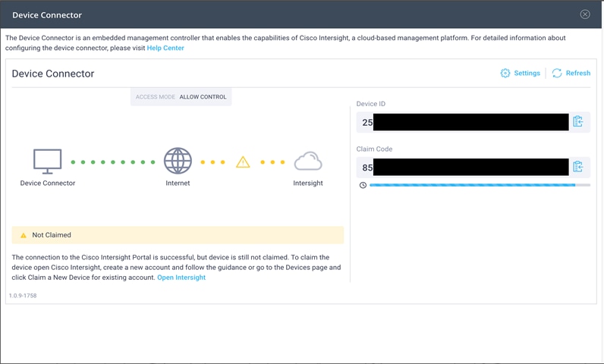Click the Intersight cloud icon
The height and width of the screenshot is (364, 604).
tap(308, 161)
